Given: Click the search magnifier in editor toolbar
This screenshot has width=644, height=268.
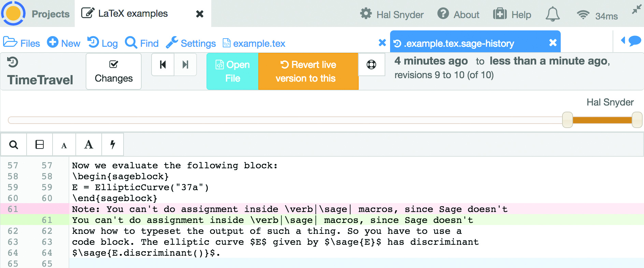Looking at the screenshot, I should point(14,145).
